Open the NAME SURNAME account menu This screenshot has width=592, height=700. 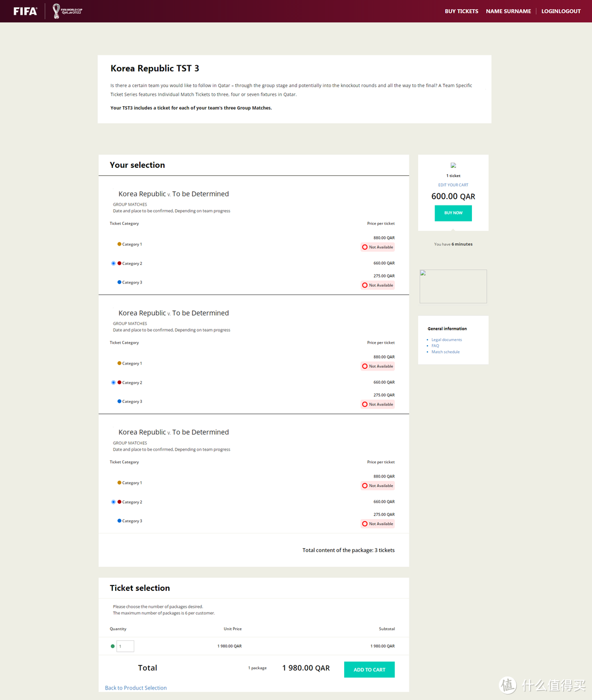click(508, 11)
